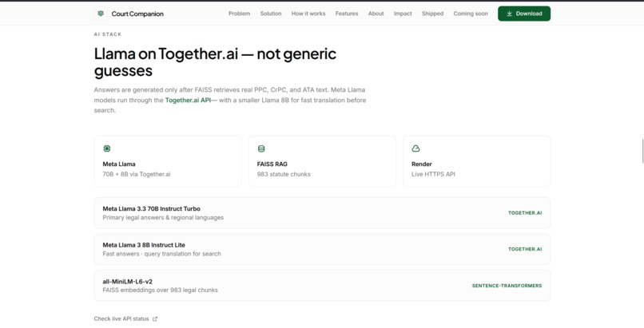Click the 'Live HTTPS API' text
644x328 pixels.
click(433, 174)
